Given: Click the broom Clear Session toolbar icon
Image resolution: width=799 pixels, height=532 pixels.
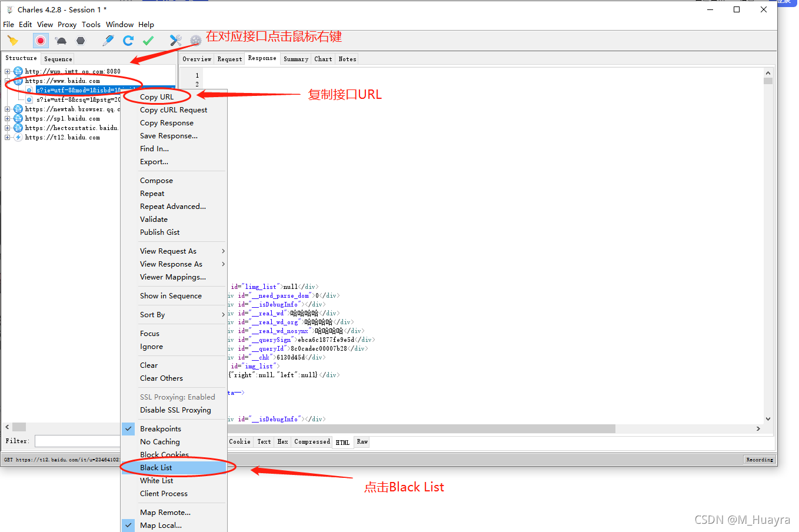Looking at the screenshot, I should click(12, 41).
